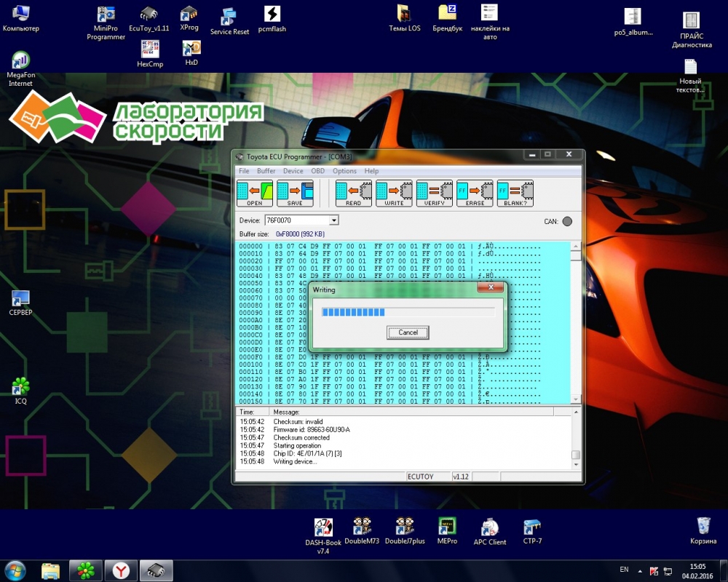Expand the Device 76F0070 dropdown

(334, 220)
